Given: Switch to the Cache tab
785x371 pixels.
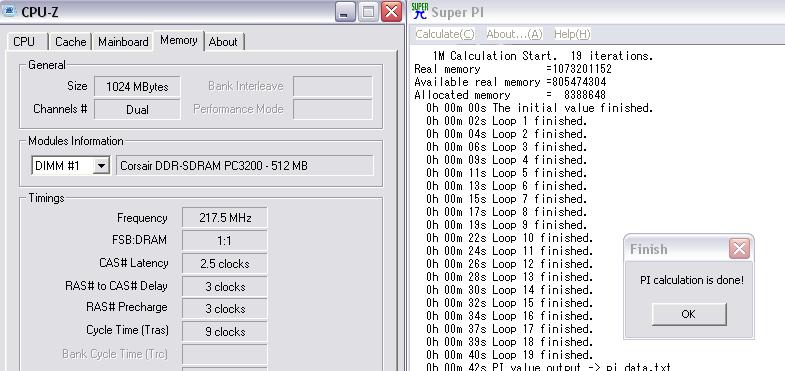Looking at the screenshot, I should pyautogui.click(x=71, y=42).
